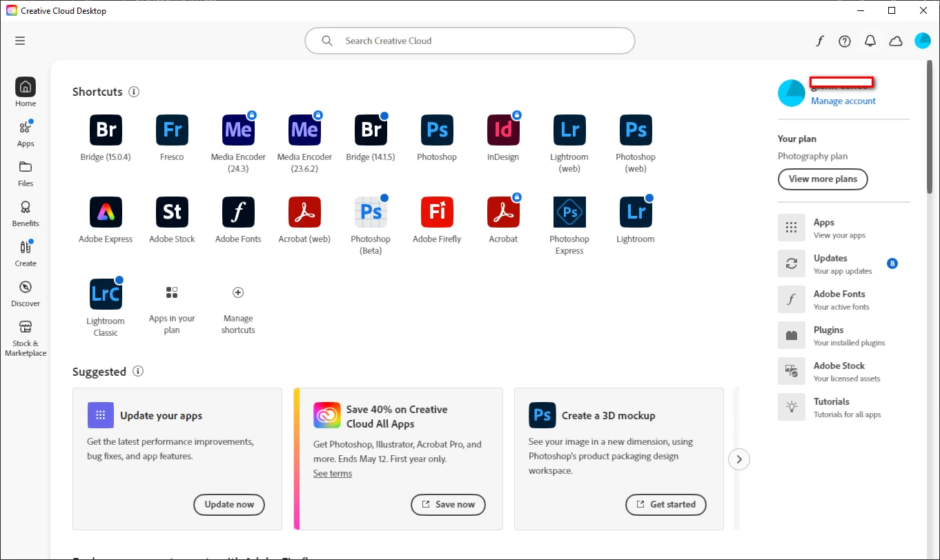The width and height of the screenshot is (940, 560).
Task: Click the 'Update your apps' card title
Action: 161,416
